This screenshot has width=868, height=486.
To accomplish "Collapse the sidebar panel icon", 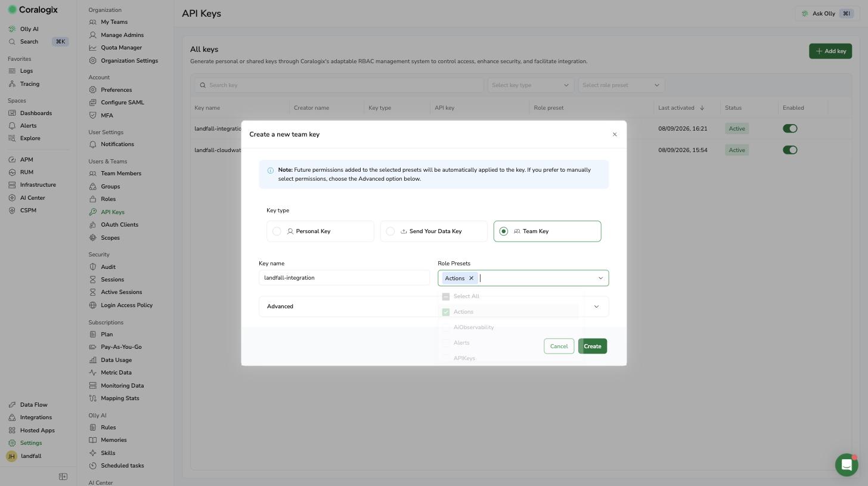I will pos(63,476).
